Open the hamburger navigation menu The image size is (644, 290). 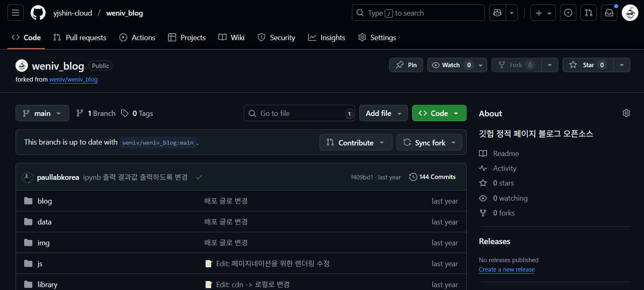[16, 13]
